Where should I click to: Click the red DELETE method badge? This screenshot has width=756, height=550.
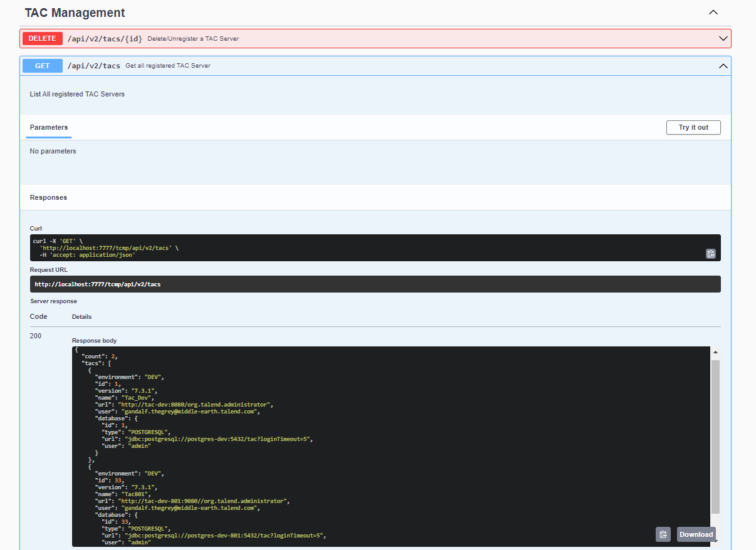42,38
